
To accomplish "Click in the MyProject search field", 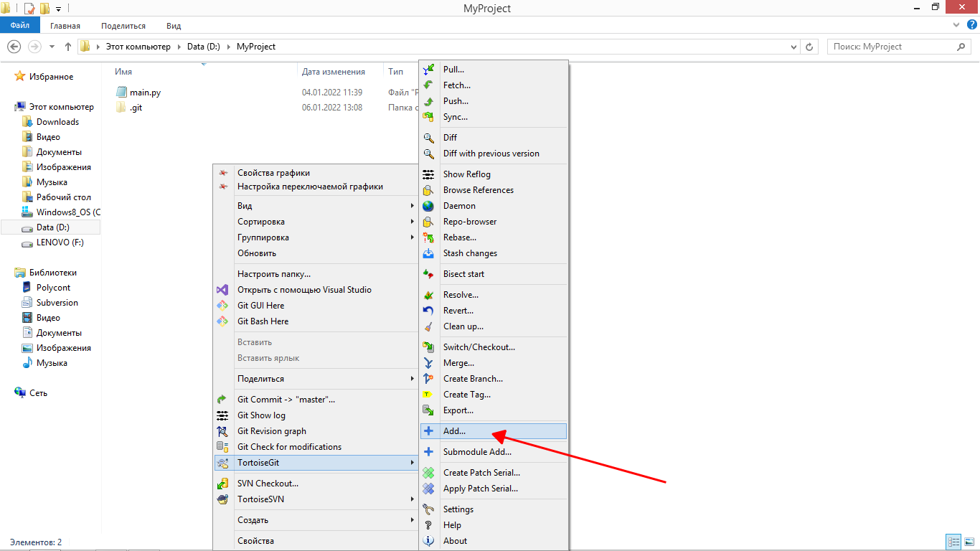I will pos(899,47).
